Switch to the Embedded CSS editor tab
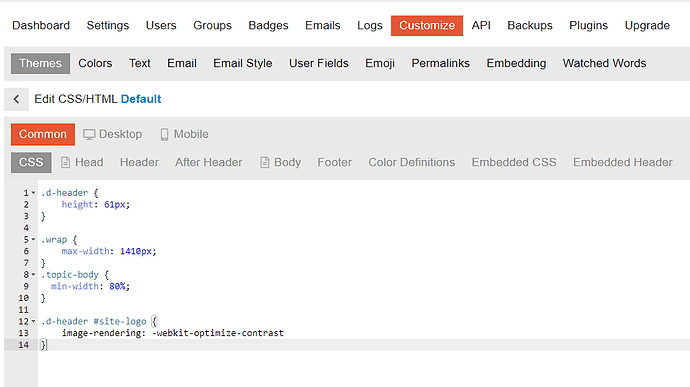The width and height of the screenshot is (690, 387). coord(514,162)
